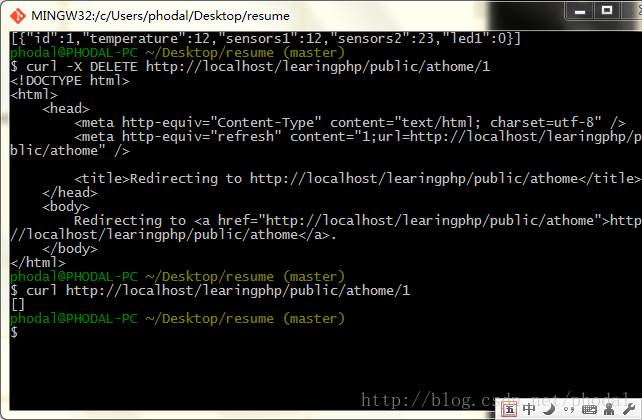This screenshot has height=420, width=642.
Task: Click the window title MINGW32:/c/Users/phodal/Desktop/resume
Action: (x=160, y=16)
